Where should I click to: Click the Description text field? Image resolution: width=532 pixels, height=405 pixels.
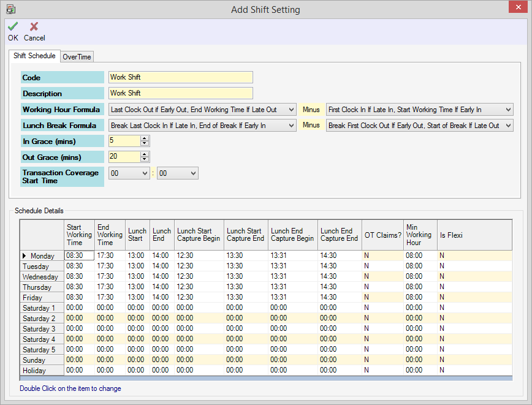coord(180,93)
